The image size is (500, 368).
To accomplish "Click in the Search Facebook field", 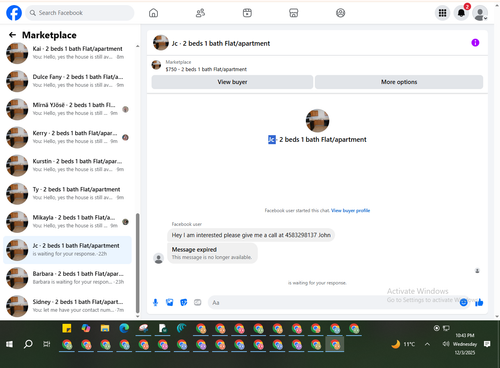I will 80,13.
